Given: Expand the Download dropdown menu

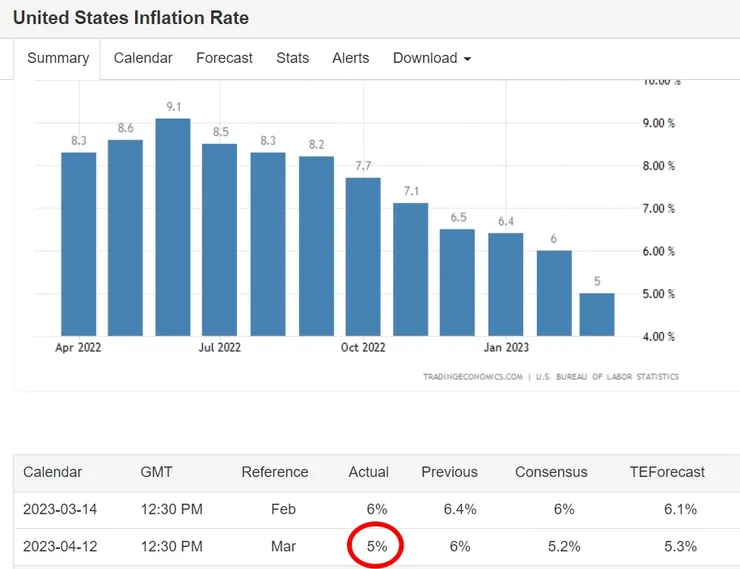Looking at the screenshot, I should click(x=432, y=58).
